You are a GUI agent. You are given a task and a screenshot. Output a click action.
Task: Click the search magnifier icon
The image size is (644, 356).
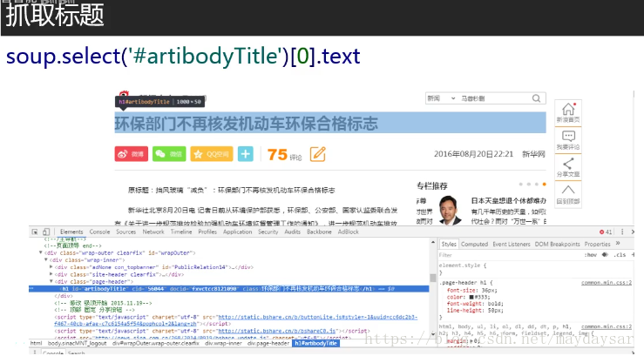point(536,98)
